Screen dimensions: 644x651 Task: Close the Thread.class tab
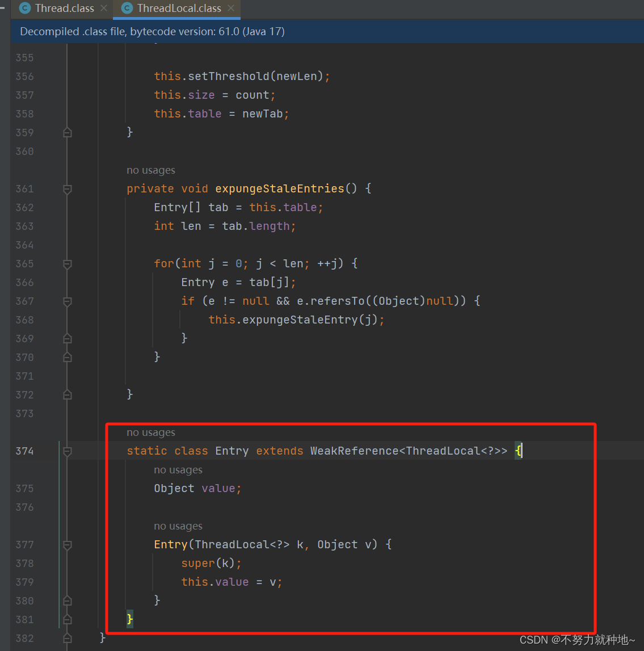[104, 8]
